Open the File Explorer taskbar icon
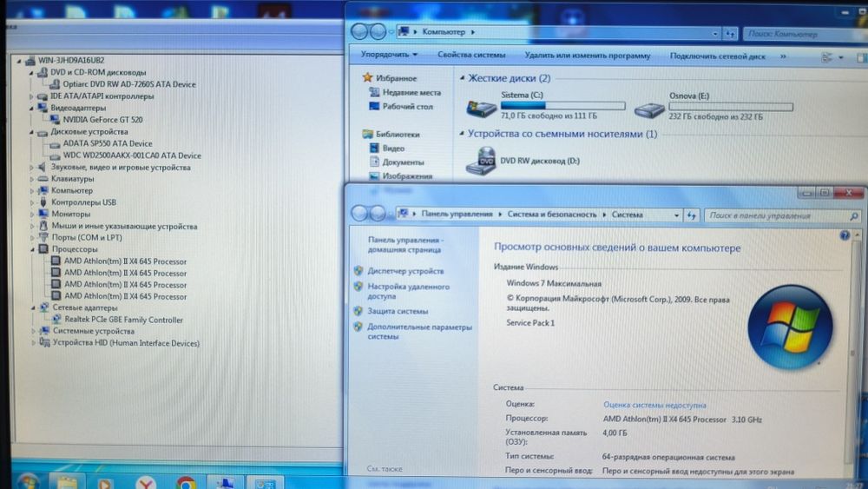The width and height of the screenshot is (868, 489). 67,483
